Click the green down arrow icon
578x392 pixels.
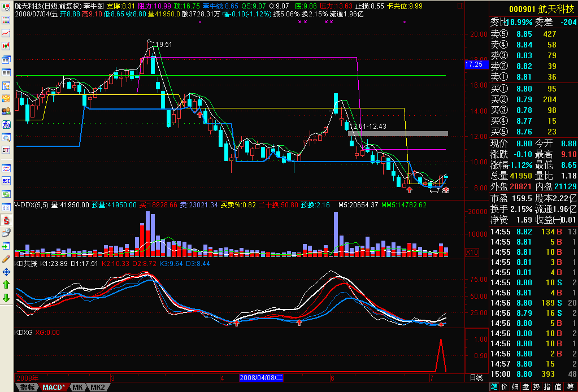(x=6, y=298)
